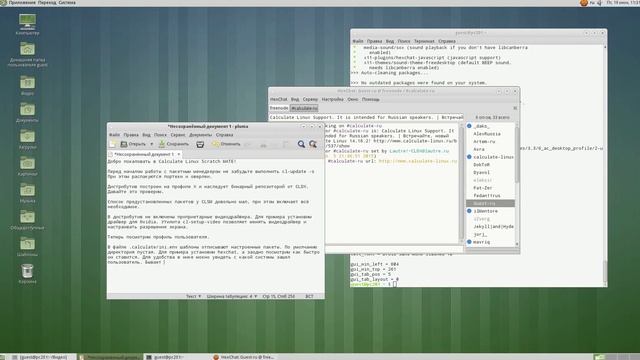Open the Терминал menu in terminal window
The width and height of the screenshot is (640, 360).
[424, 41]
